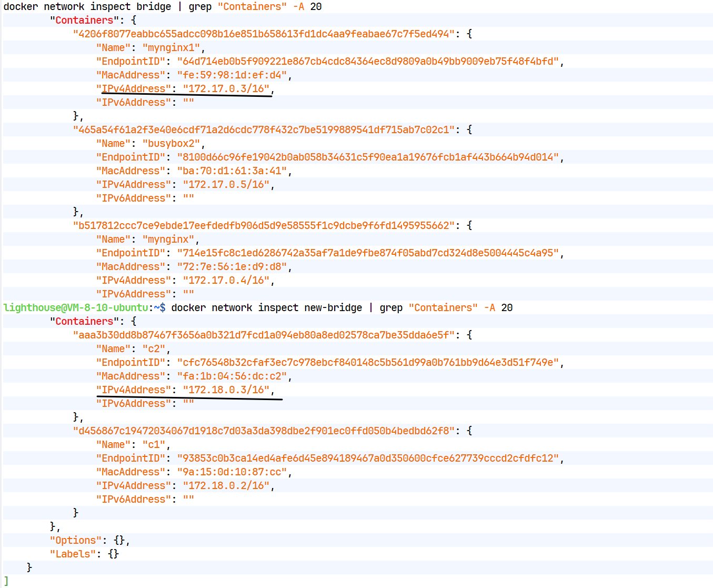Click the container ID starting with 465a54f61a2f

click(264, 130)
